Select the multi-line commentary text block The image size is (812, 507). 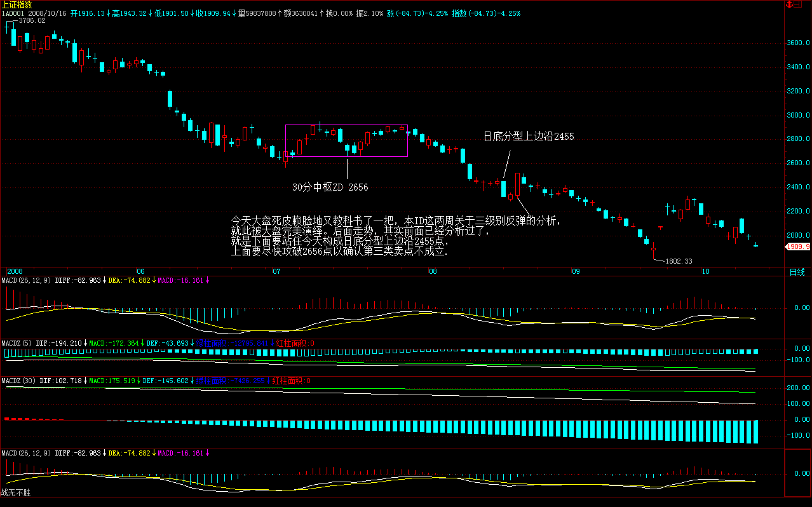point(395,236)
